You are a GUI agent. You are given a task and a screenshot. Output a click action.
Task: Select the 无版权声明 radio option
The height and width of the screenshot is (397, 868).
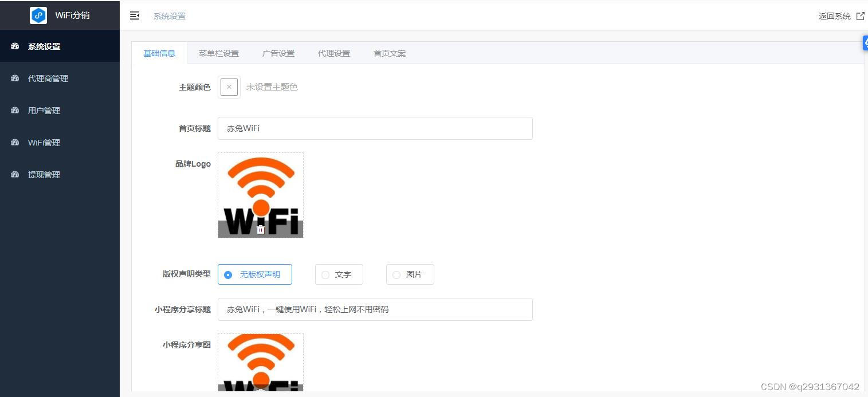[x=255, y=274]
